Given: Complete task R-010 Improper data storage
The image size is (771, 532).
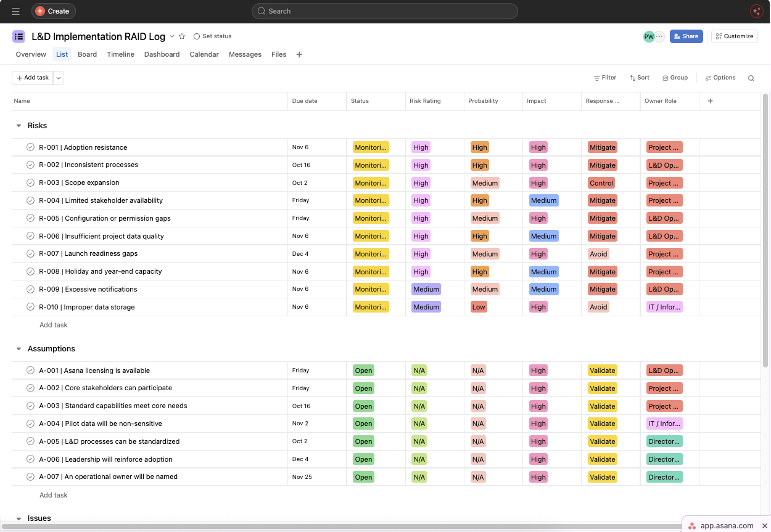Looking at the screenshot, I should click(30, 307).
